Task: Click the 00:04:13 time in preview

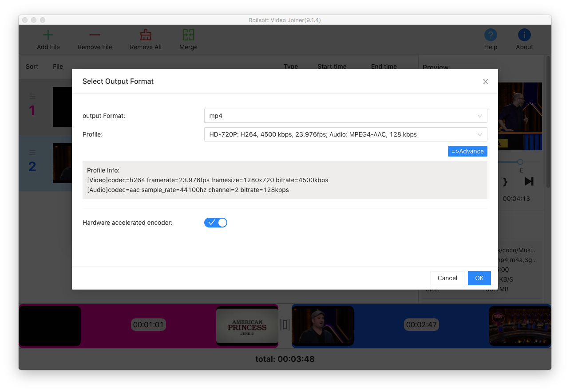Action: pos(516,199)
